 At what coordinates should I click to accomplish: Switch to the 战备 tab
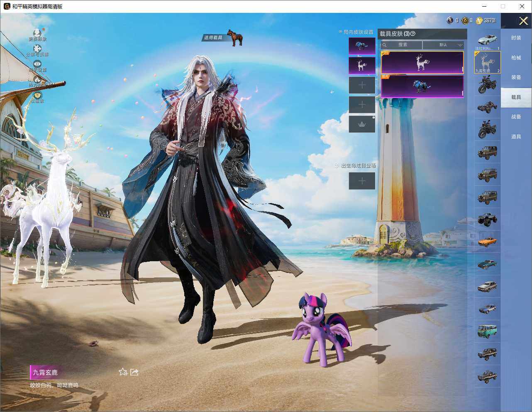516,117
